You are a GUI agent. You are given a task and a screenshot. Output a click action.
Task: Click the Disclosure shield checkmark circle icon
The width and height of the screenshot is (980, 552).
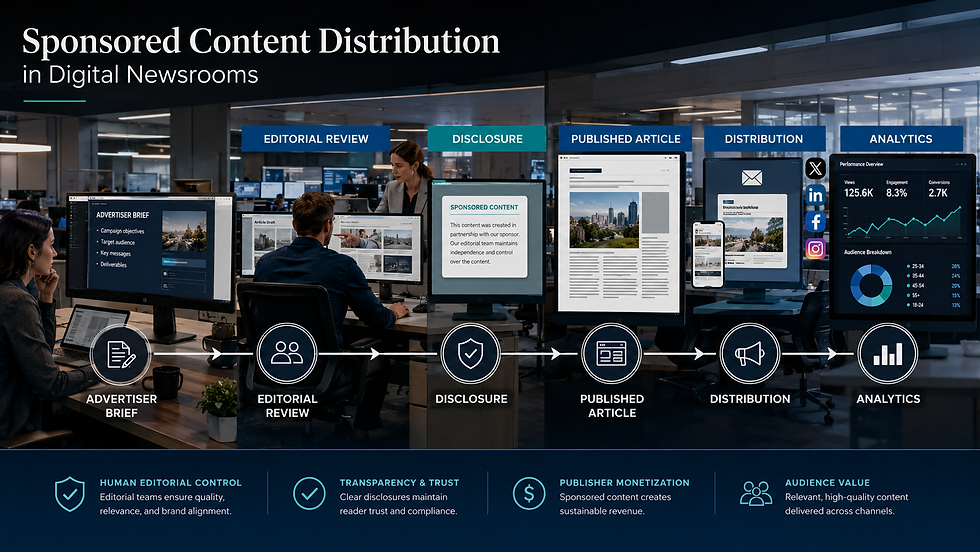[x=471, y=353]
